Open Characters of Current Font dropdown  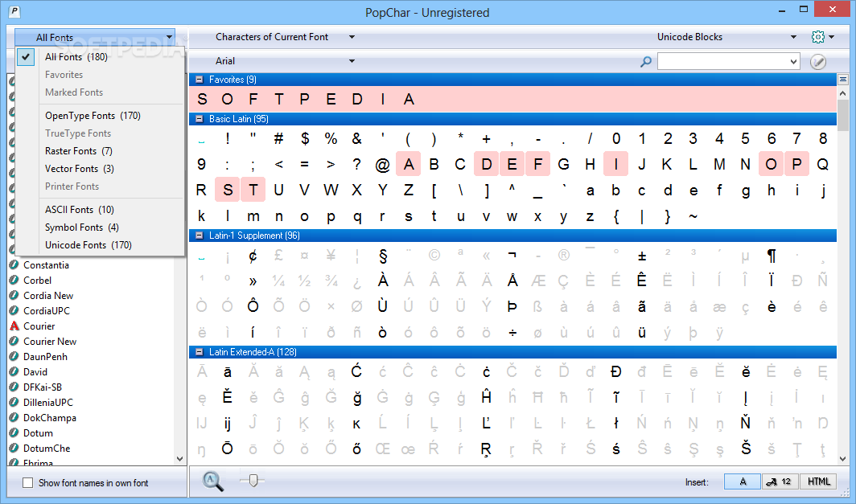(x=285, y=37)
